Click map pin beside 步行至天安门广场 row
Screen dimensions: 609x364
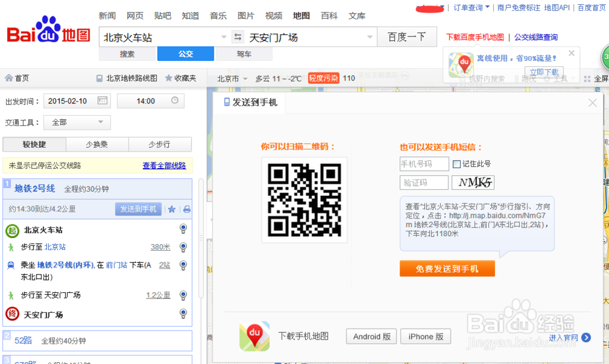[x=183, y=295]
